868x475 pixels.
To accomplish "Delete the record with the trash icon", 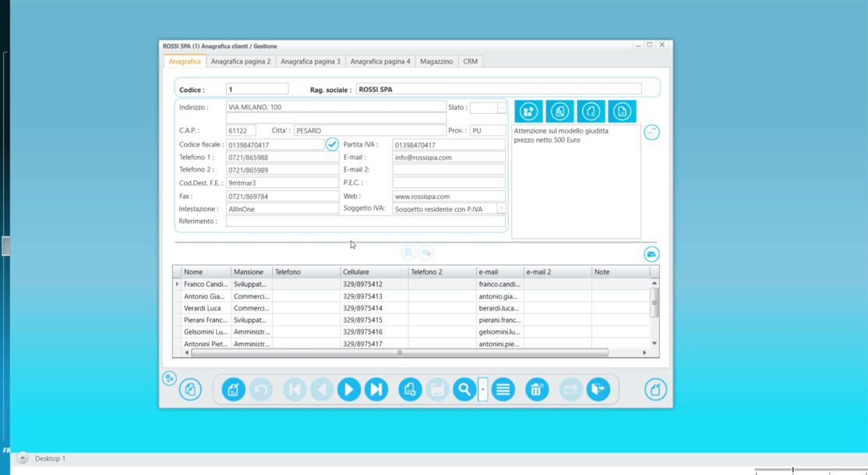I will tap(537, 390).
